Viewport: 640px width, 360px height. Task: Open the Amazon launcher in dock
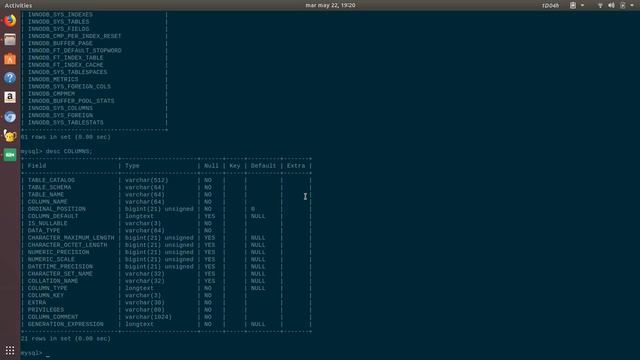click(10, 97)
